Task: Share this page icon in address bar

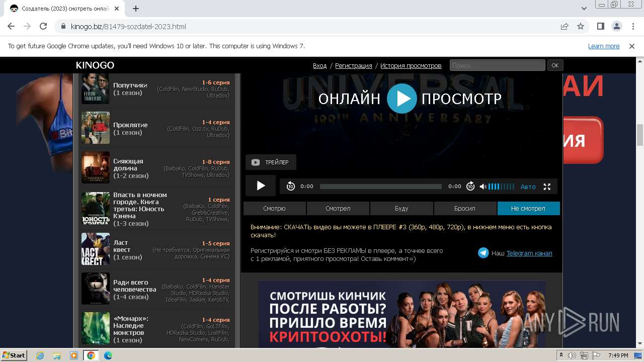Action: [565, 26]
